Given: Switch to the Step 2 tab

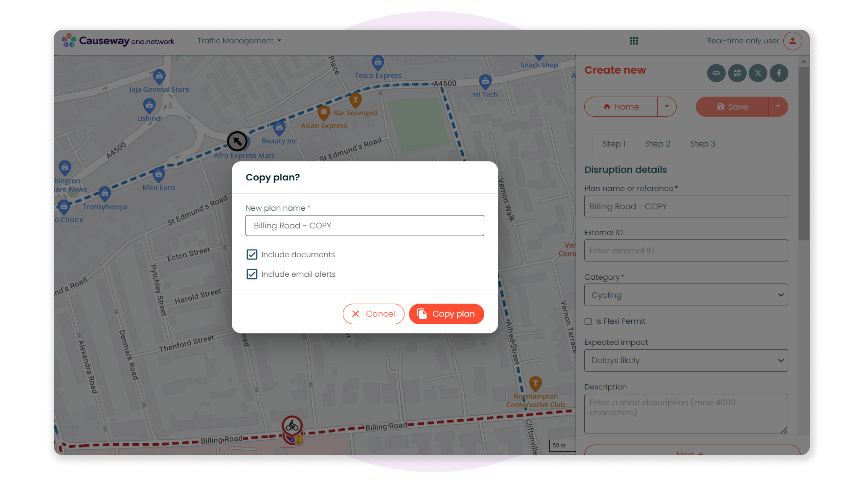Looking at the screenshot, I should click(657, 144).
